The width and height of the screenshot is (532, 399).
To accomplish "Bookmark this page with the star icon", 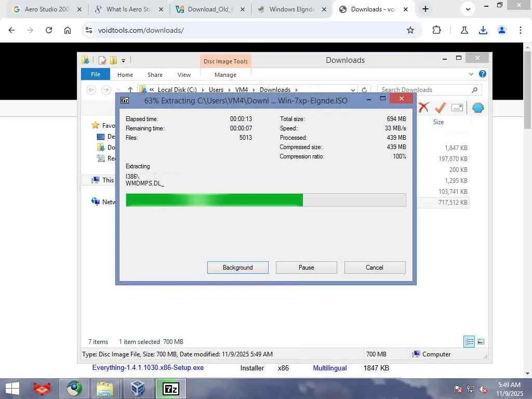I will [410, 30].
